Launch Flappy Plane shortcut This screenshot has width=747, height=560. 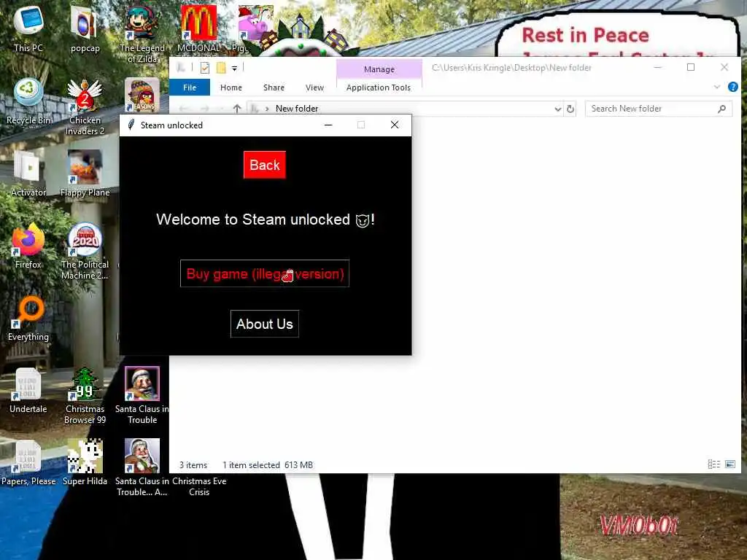(85, 174)
